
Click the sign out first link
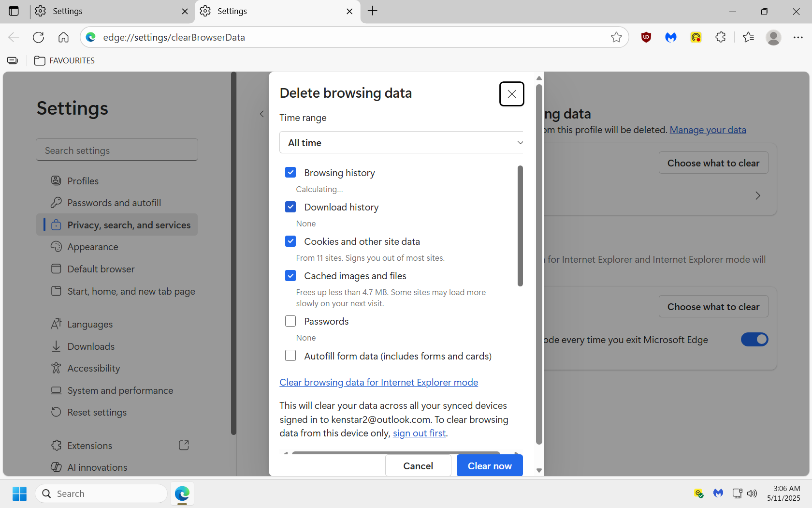(419, 433)
